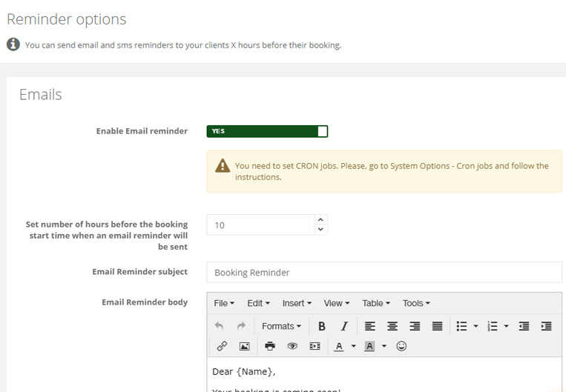Click the insert link icon

tap(222, 346)
